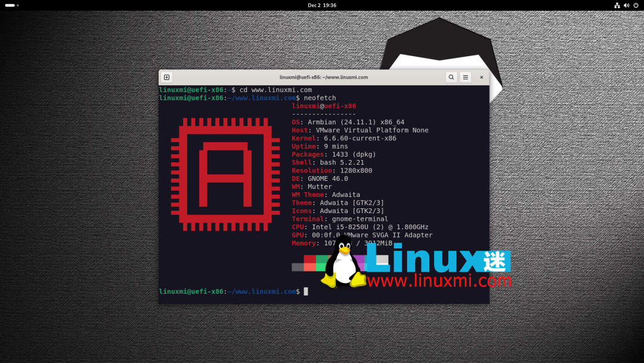644x363 pixels.
Task: Click the 'GPU: 00:0f.0 VMware SVGA' line
Action: tap(362, 235)
